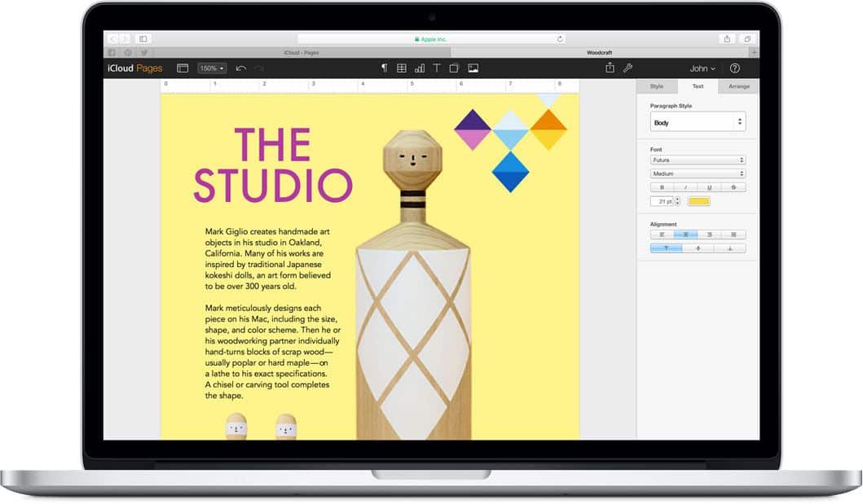Screen dimensions: 863x504
Task: Redo the last undone edit
Action: click(x=258, y=68)
